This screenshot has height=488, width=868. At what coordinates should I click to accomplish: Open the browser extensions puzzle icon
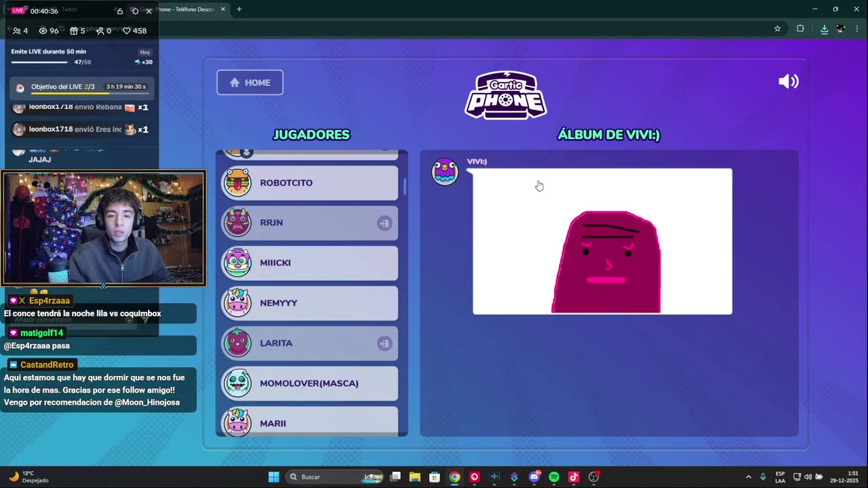click(800, 28)
